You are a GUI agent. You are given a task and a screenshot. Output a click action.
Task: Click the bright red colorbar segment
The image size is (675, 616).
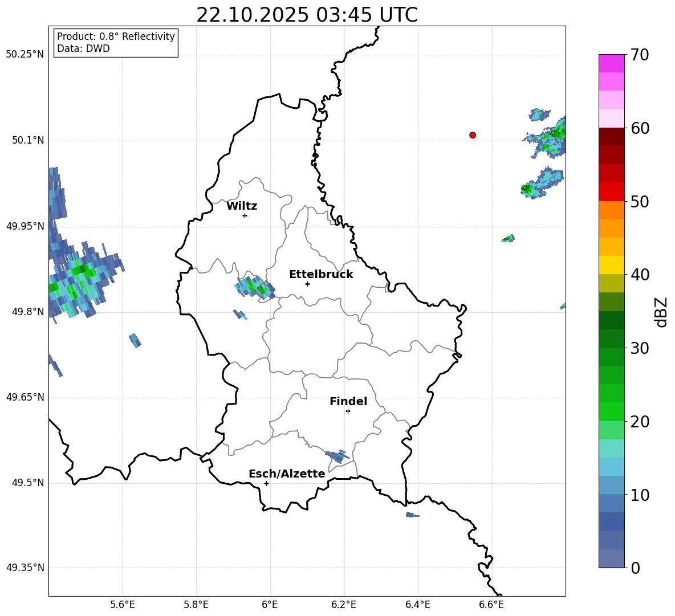coord(612,192)
